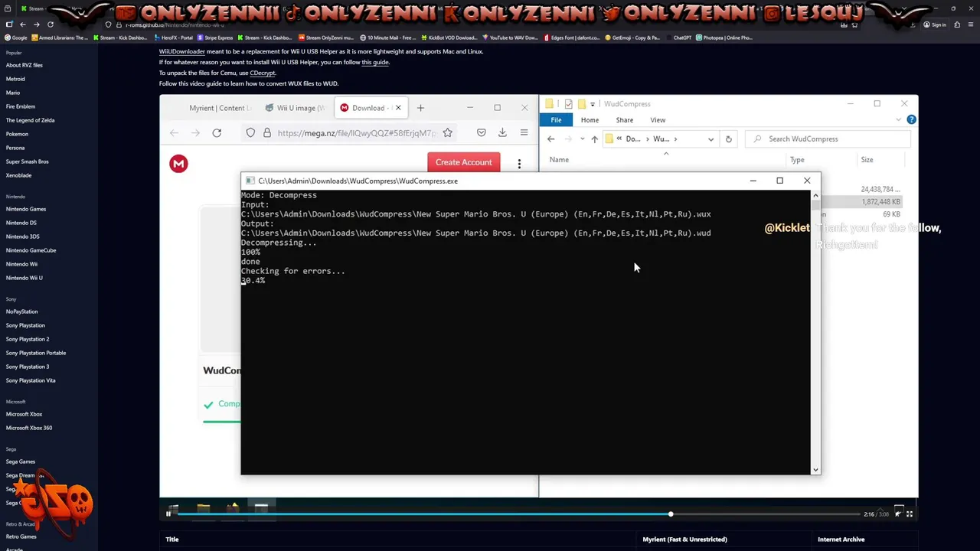This screenshot has height=551, width=980.
Task: Click the Create Account button on MEGA
Action: [463, 162]
